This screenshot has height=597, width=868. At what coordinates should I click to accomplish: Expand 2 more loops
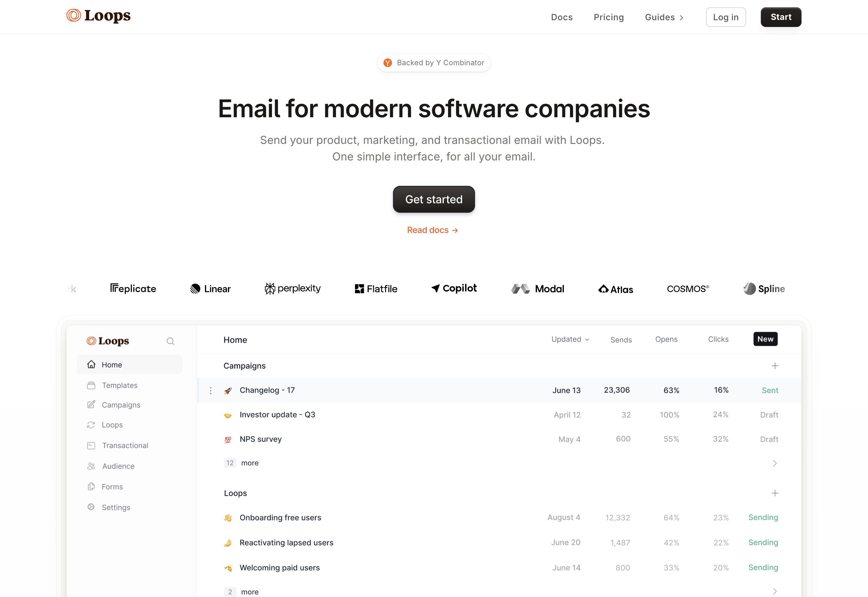(x=241, y=592)
